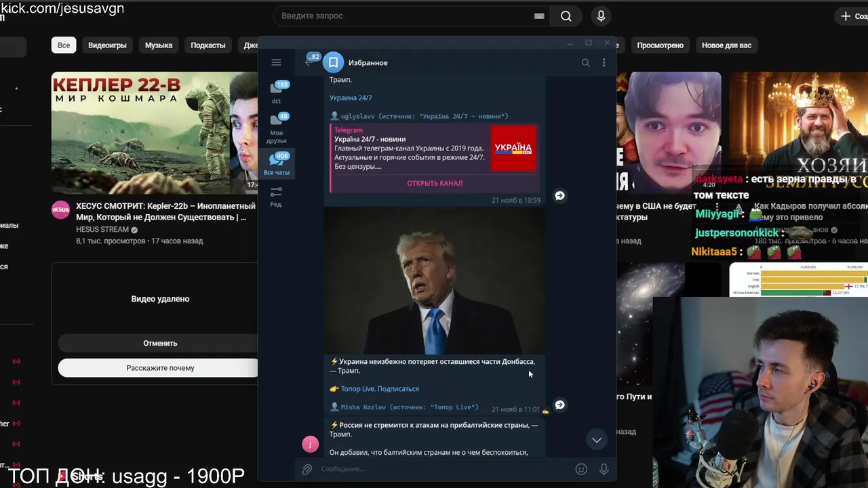Screen dimensions: 868x488
Task: Select the Все чаты folder
Action: click(277, 165)
